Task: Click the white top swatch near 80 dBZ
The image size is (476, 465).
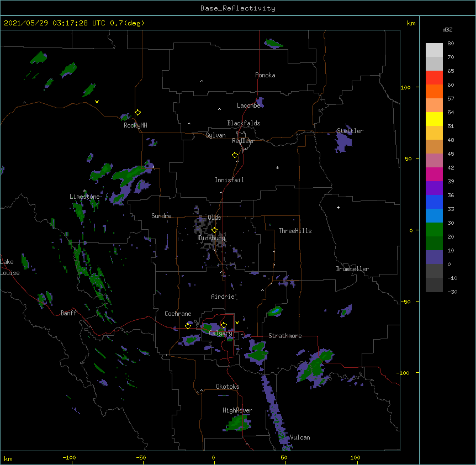Action: 434,50
